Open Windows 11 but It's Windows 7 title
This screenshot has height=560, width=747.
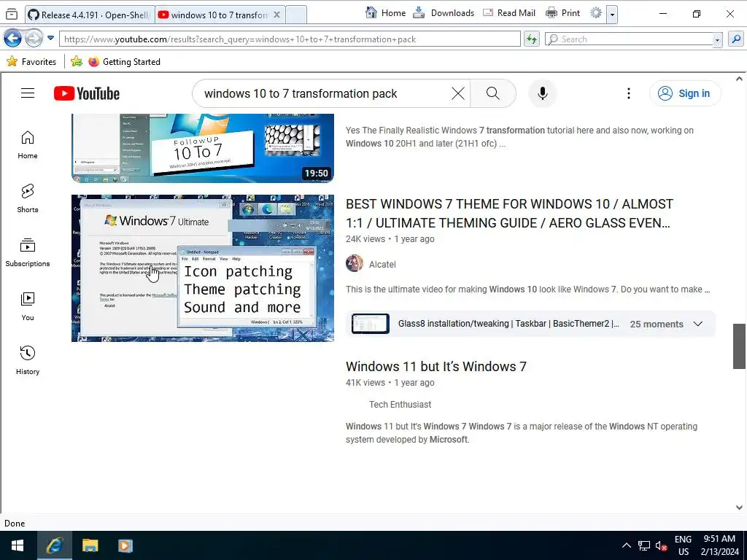436,366
